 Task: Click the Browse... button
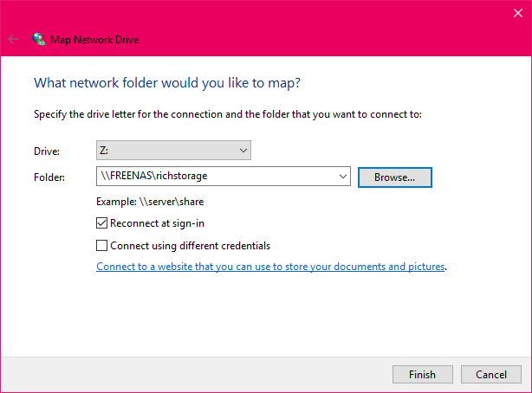tap(394, 177)
